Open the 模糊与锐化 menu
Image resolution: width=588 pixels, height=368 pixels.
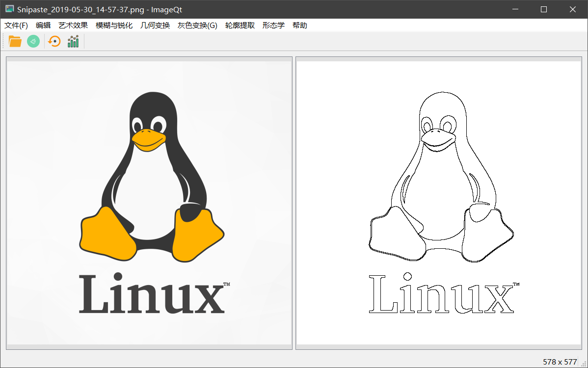(114, 26)
